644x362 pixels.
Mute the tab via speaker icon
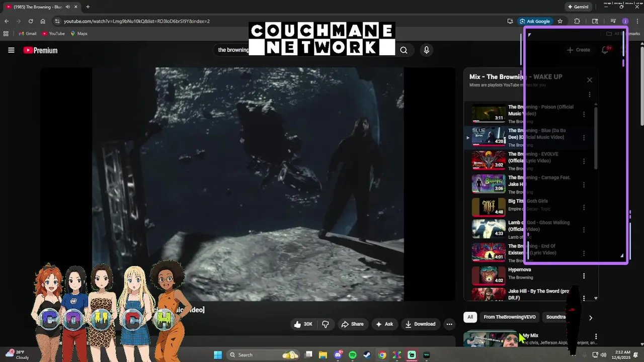point(67,7)
